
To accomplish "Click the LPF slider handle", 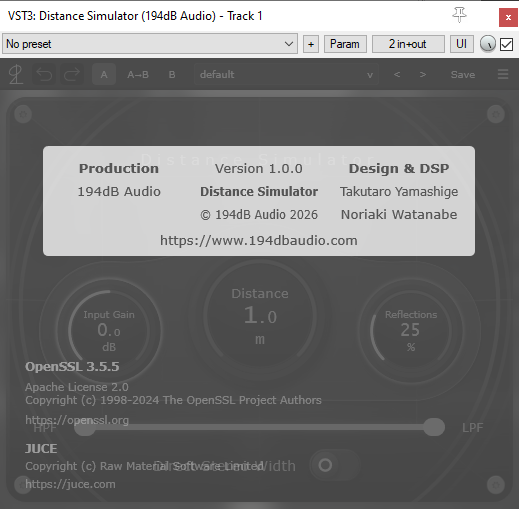I will pos(434,427).
